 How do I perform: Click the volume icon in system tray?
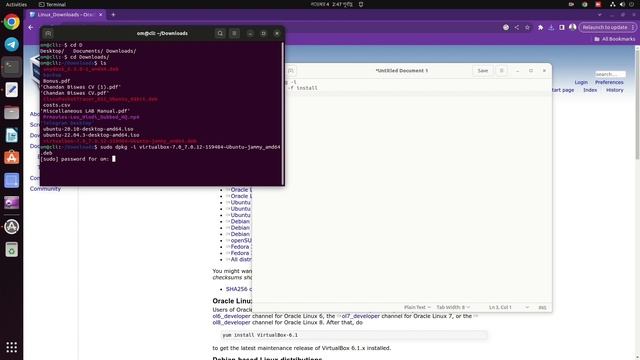[622, 4]
